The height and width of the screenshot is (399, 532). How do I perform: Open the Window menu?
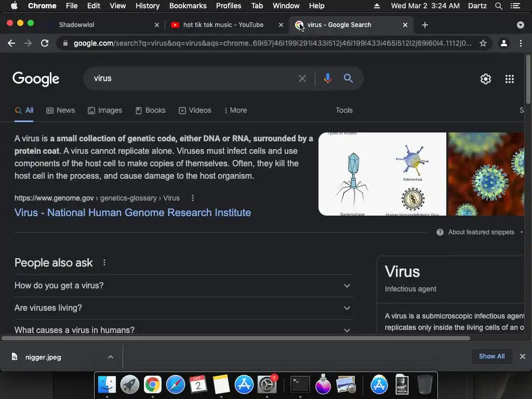coord(286,6)
